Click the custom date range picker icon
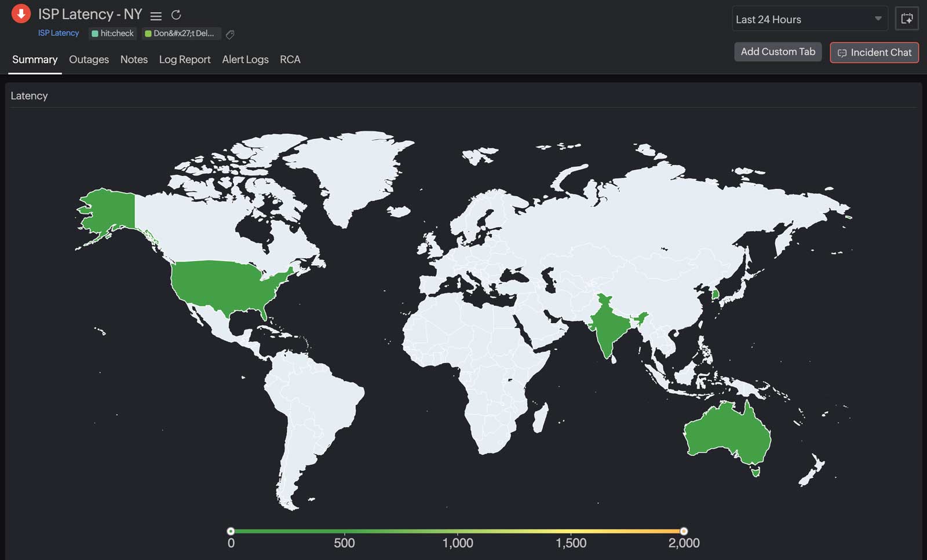The width and height of the screenshot is (927, 560). click(907, 19)
